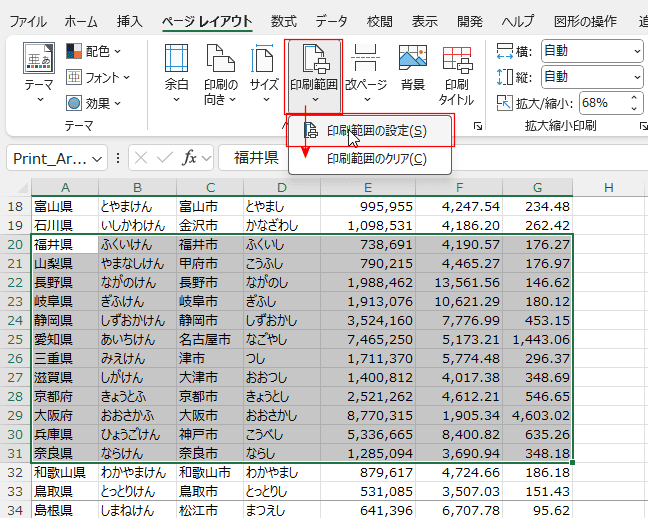
Task: Open the 配色 color scheme dropdown
Action: (x=93, y=51)
